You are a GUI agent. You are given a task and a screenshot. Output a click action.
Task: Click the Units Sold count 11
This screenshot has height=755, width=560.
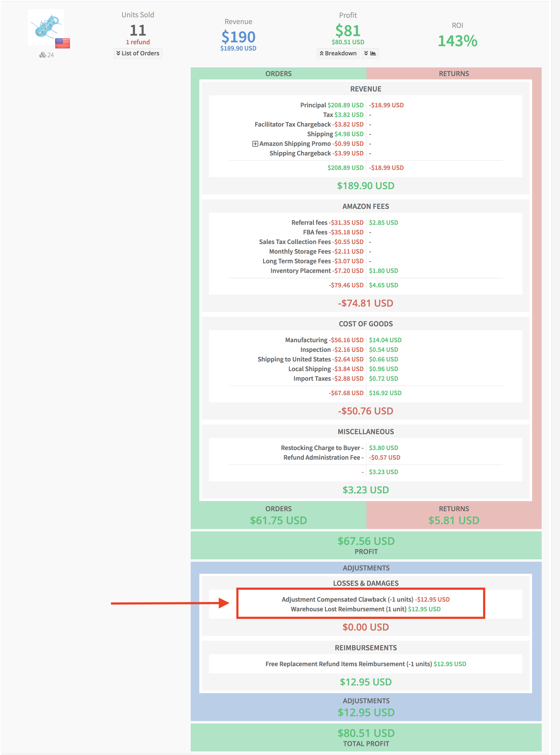click(138, 31)
